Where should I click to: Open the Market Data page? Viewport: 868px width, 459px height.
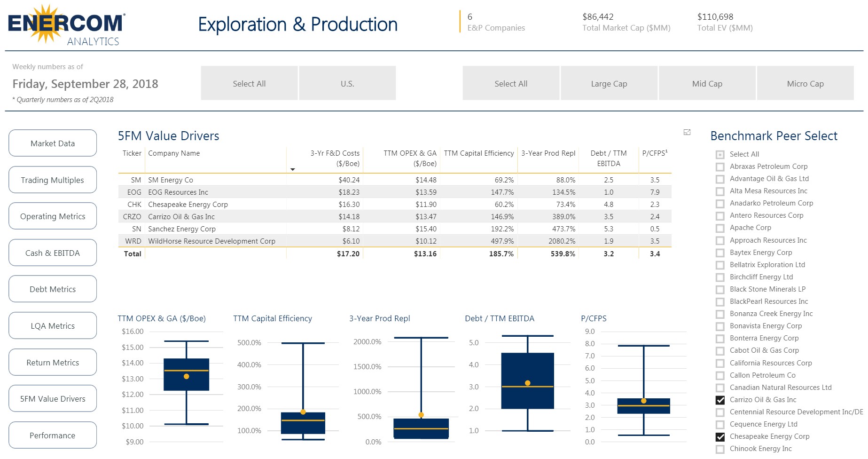[53, 143]
